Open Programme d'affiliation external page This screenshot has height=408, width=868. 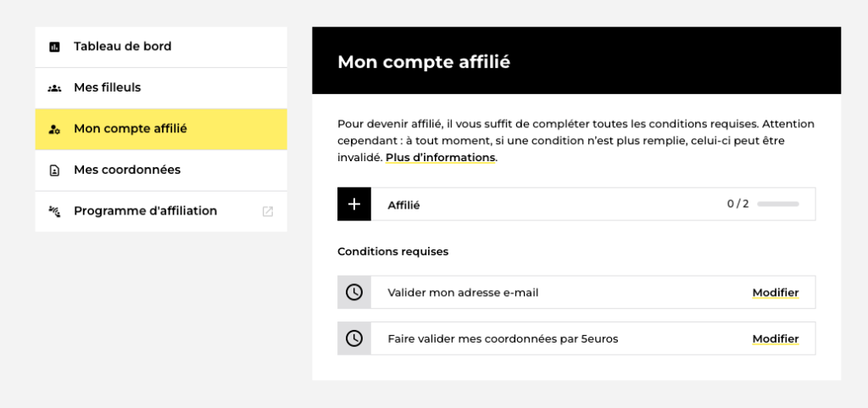click(161, 211)
